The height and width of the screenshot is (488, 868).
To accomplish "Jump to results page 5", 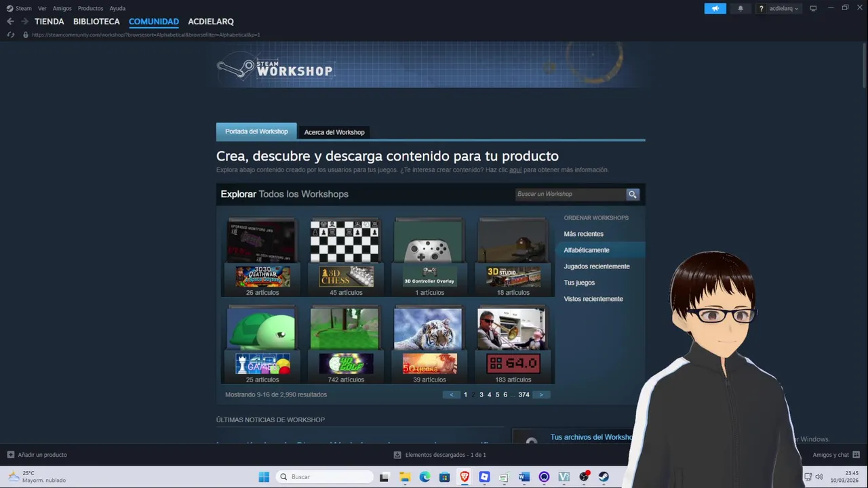I will pyautogui.click(x=497, y=394).
